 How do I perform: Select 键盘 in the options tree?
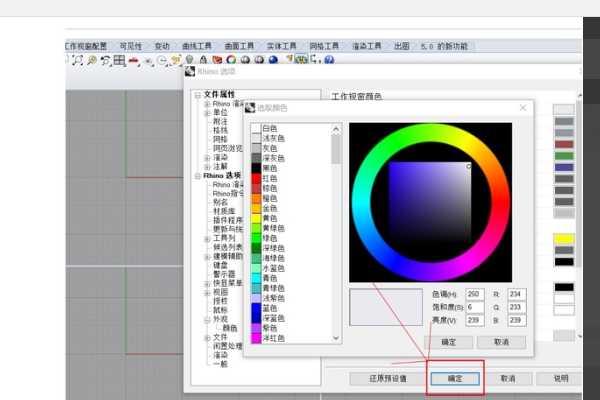[221, 264]
